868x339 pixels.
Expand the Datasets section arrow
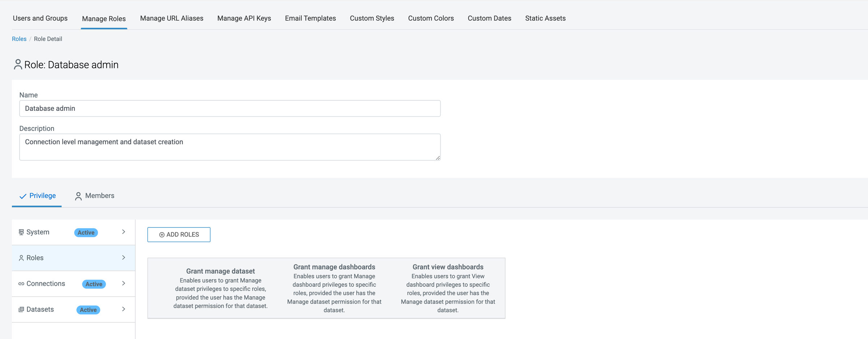coord(124,309)
